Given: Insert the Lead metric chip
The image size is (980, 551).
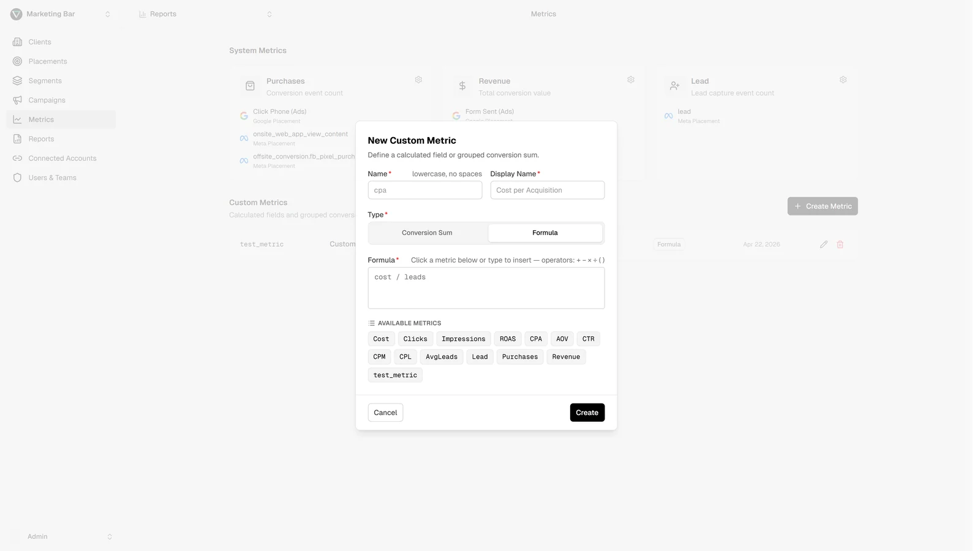Looking at the screenshot, I should point(480,357).
